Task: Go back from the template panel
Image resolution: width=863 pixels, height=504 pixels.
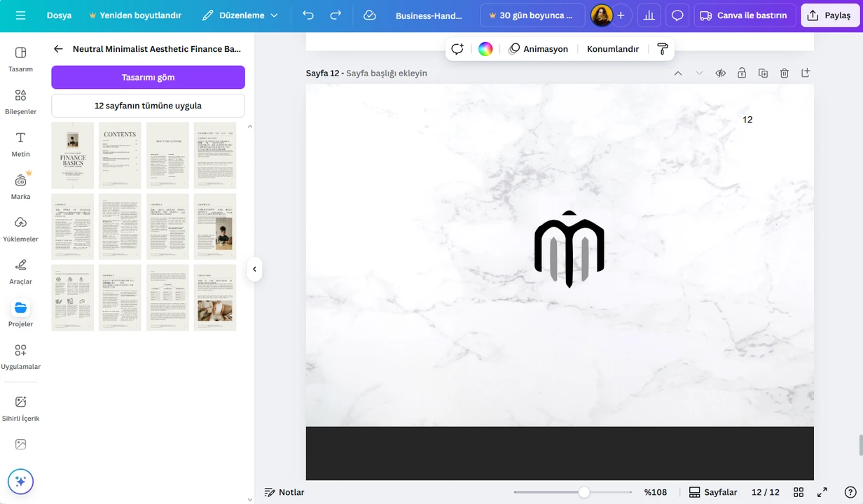Action: coord(58,49)
